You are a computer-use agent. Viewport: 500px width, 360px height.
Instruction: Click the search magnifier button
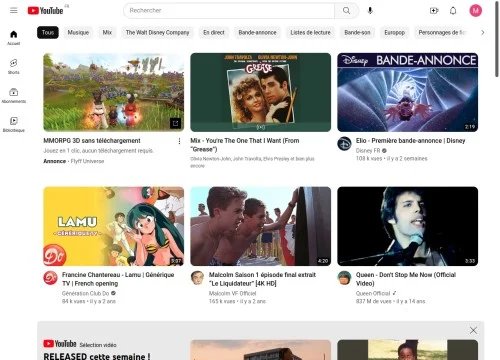click(x=346, y=11)
